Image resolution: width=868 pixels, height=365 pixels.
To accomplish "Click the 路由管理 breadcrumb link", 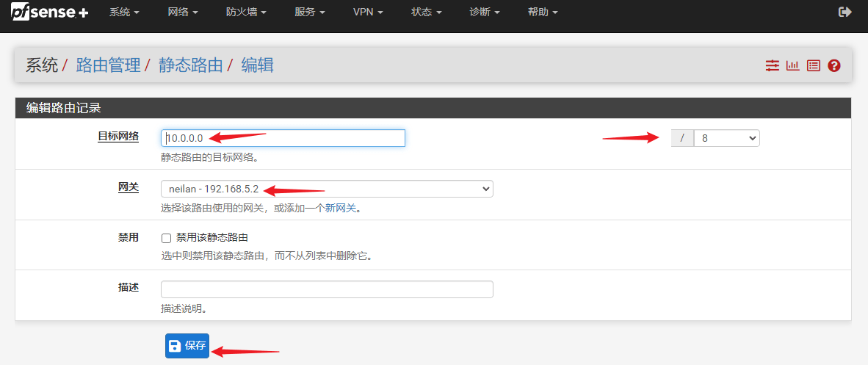I will (108, 65).
